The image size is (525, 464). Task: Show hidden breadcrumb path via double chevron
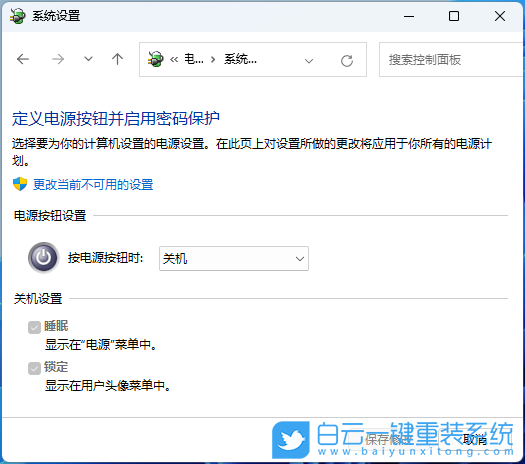[x=174, y=60]
